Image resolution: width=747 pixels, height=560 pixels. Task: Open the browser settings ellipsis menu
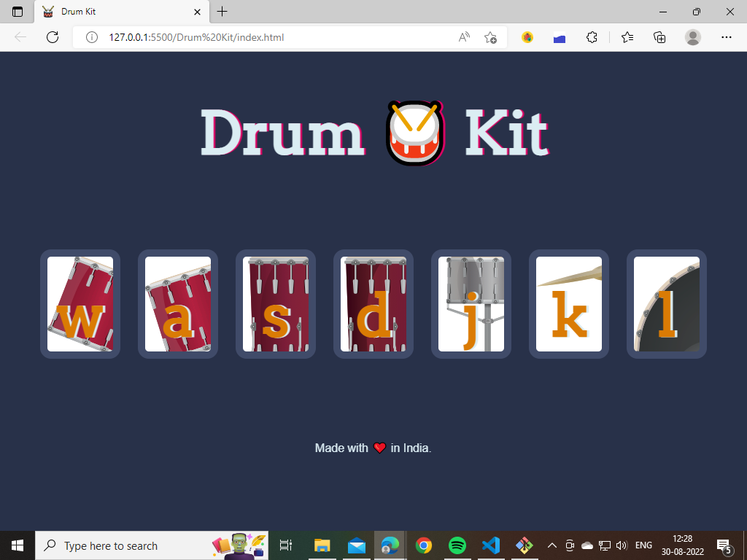(x=726, y=37)
